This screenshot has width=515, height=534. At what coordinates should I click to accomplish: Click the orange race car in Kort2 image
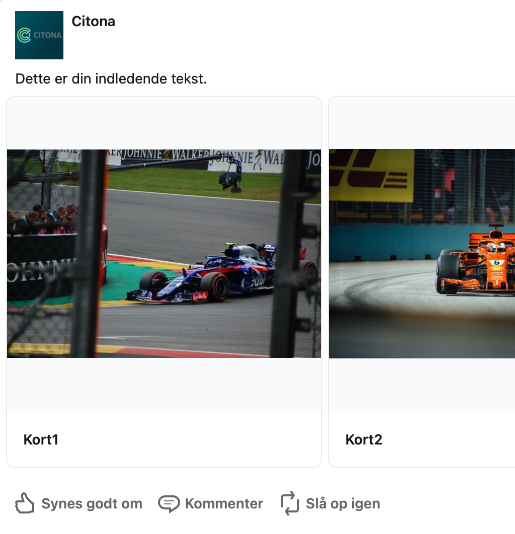click(476, 262)
